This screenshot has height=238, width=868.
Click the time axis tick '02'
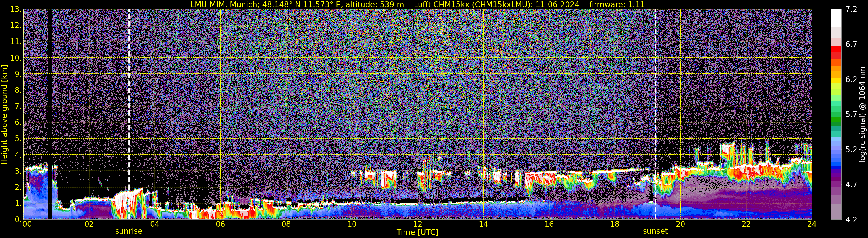(89, 224)
